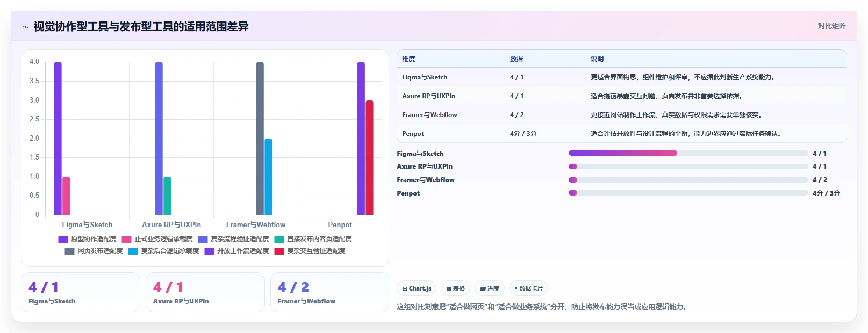Click the description starting 更接近网站制作工作流
The width and height of the screenshot is (868, 333).
point(677,115)
